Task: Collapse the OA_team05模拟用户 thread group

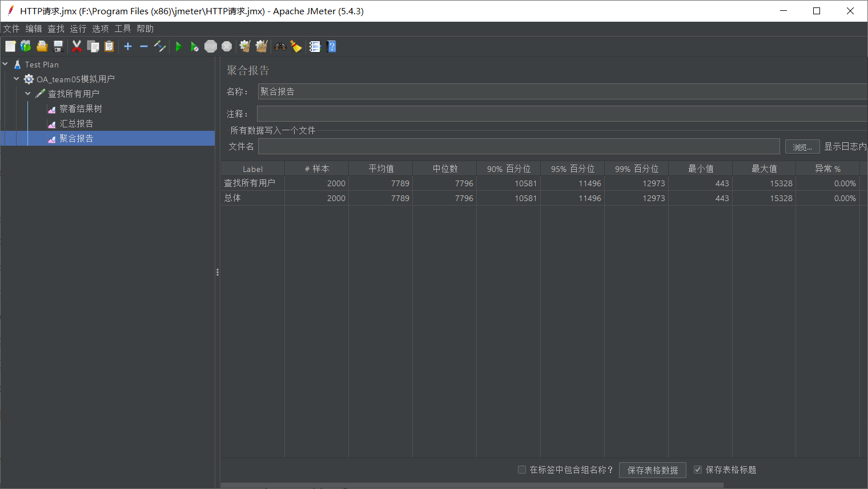Action: pos(17,79)
